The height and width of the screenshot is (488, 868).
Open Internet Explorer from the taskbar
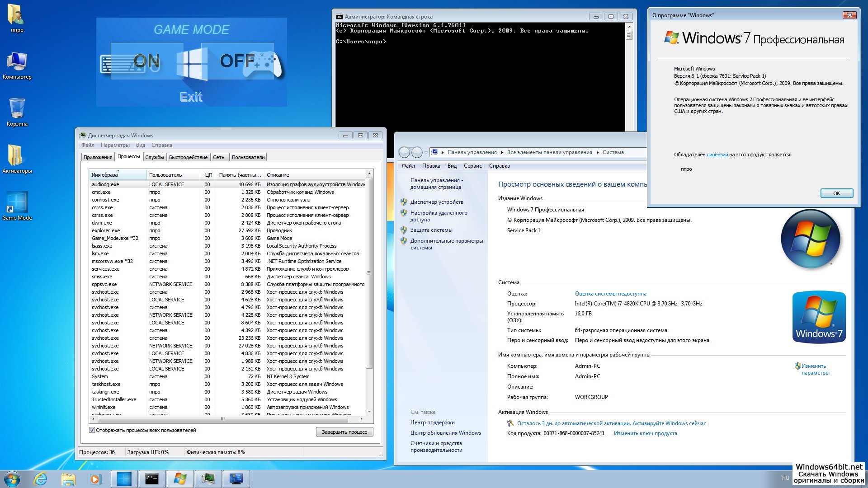[x=41, y=479]
